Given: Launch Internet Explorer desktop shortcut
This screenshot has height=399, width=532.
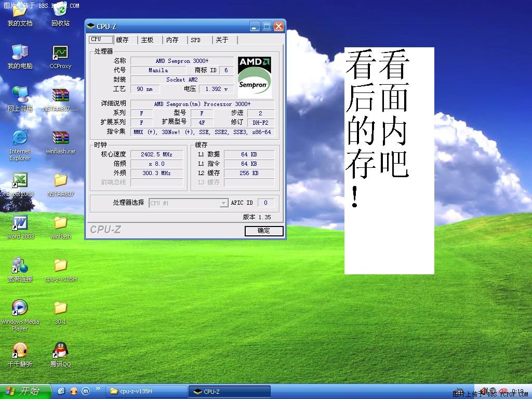Looking at the screenshot, I should [x=20, y=145].
